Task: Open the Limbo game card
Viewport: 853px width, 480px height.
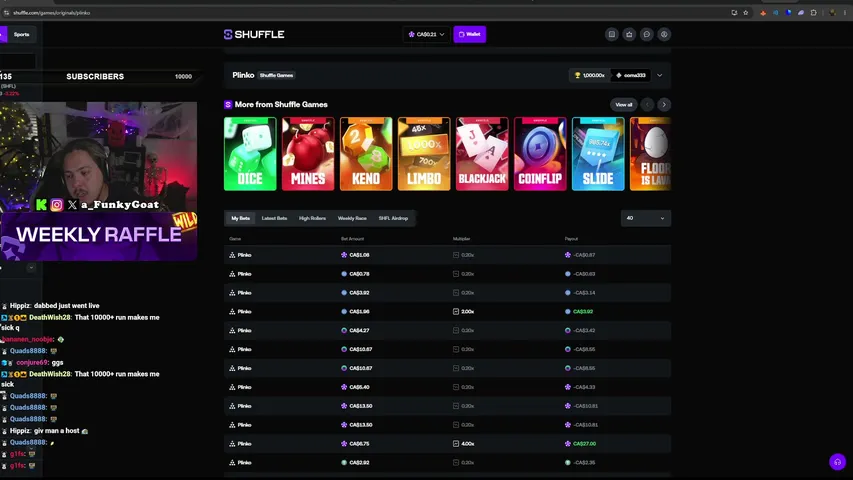Action: coord(424,153)
